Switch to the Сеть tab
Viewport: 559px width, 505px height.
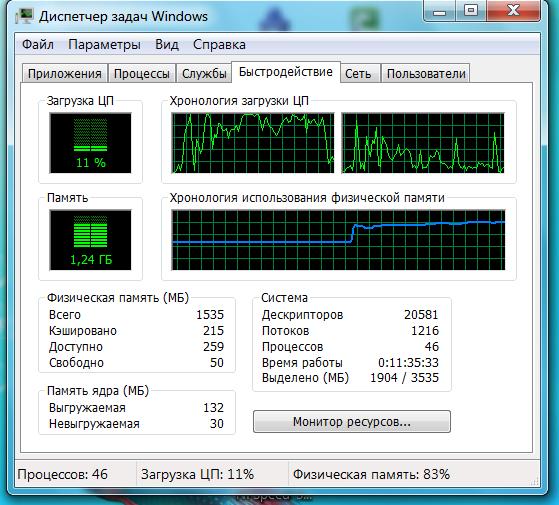pos(358,74)
